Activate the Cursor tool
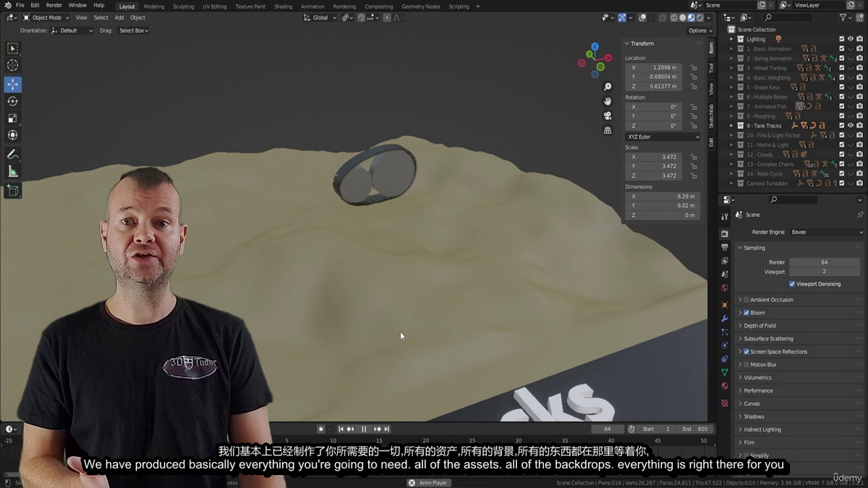The width and height of the screenshot is (868, 488). [x=12, y=65]
